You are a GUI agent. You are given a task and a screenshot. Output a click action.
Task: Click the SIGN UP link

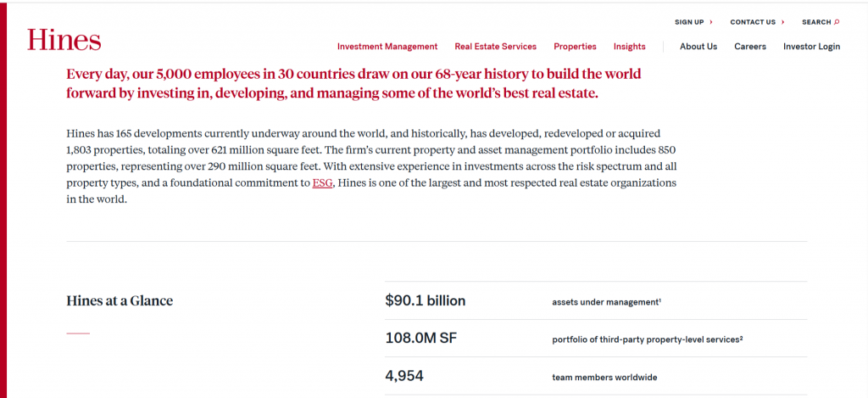[689, 22]
